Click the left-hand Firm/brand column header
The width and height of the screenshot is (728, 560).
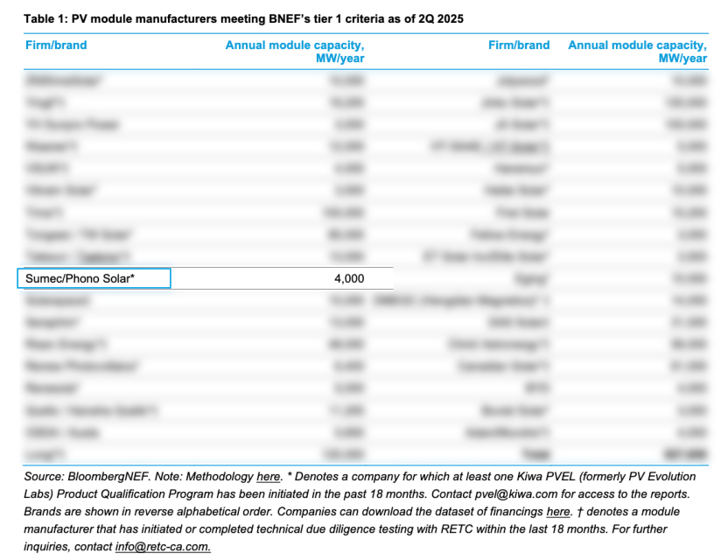pos(56,45)
